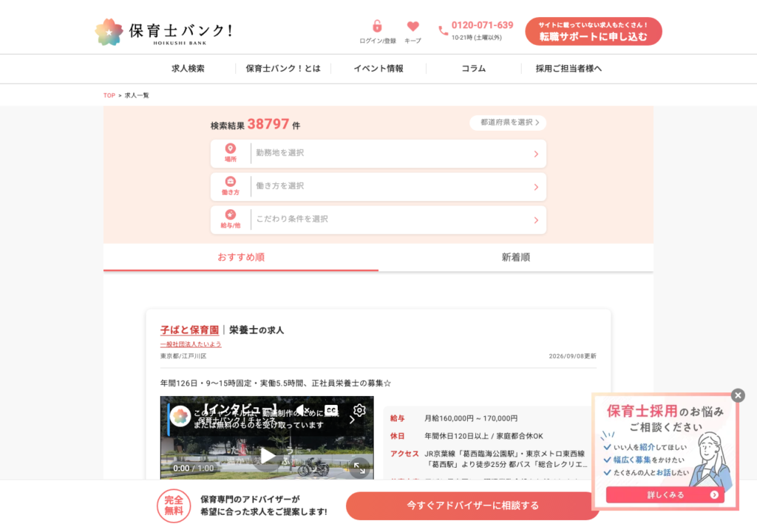Open 保育士バンク!とは menu
The width and height of the screenshot is (757, 532).
point(283,69)
